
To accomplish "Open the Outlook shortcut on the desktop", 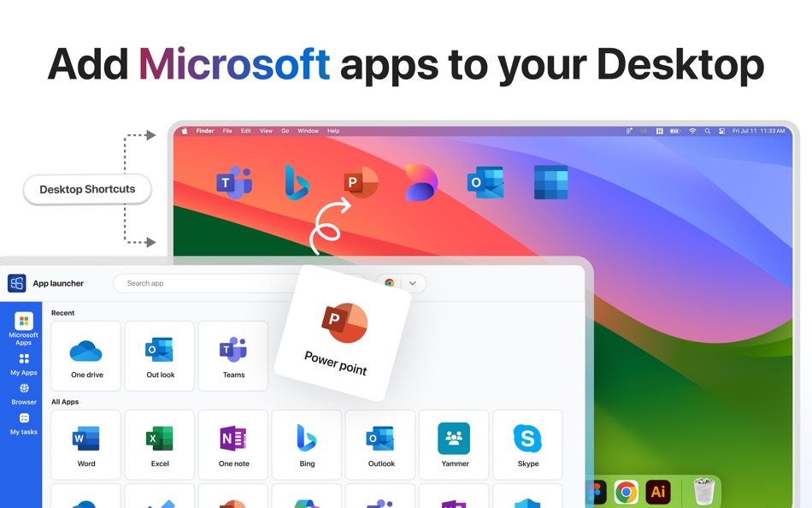I will click(485, 182).
